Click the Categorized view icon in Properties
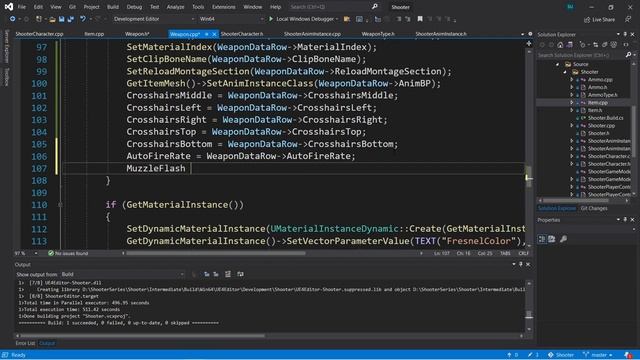 coord(542,239)
